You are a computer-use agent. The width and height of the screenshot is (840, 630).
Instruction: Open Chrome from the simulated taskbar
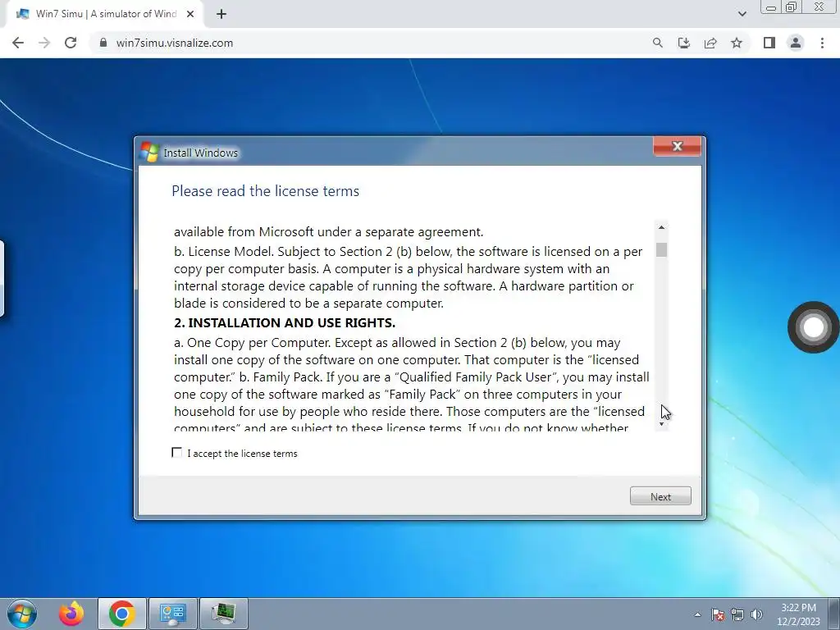[x=121, y=614]
